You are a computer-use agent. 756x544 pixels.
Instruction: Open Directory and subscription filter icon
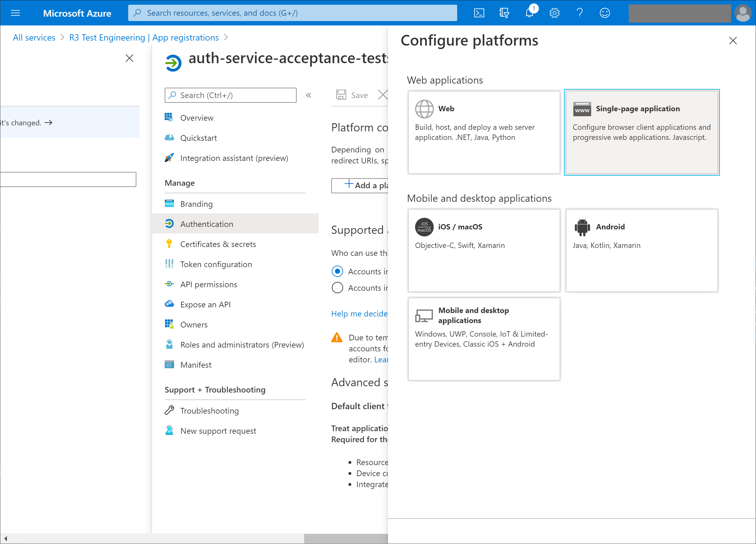(504, 13)
